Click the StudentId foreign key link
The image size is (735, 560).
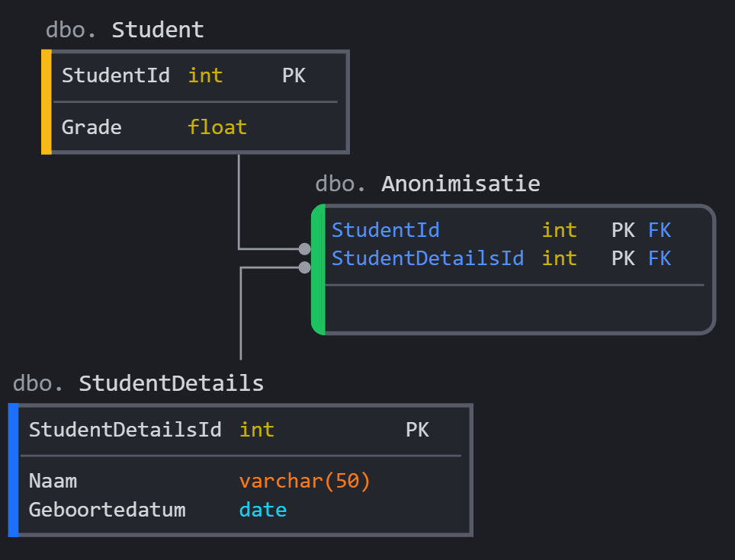click(x=385, y=230)
